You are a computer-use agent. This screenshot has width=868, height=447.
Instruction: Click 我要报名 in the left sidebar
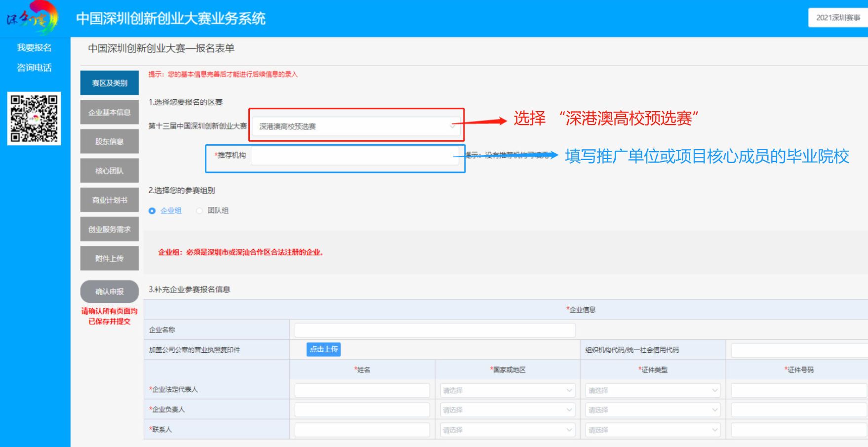click(34, 47)
